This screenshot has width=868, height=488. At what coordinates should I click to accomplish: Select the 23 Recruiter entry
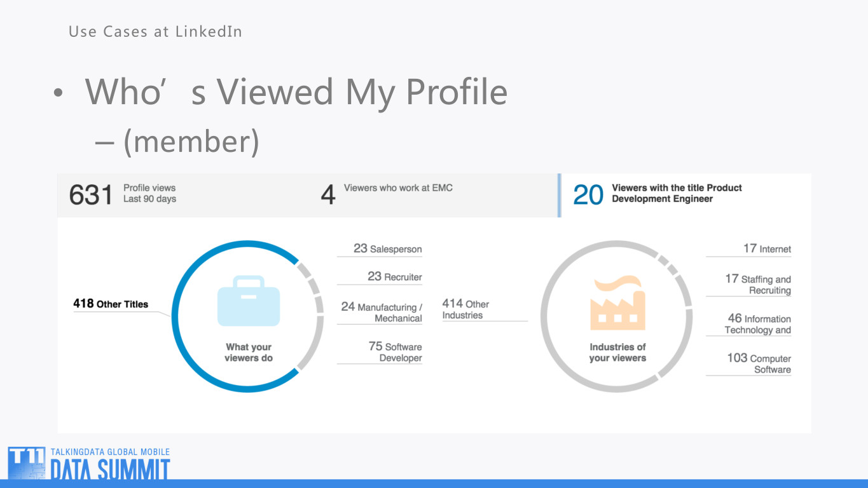point(380,277)
